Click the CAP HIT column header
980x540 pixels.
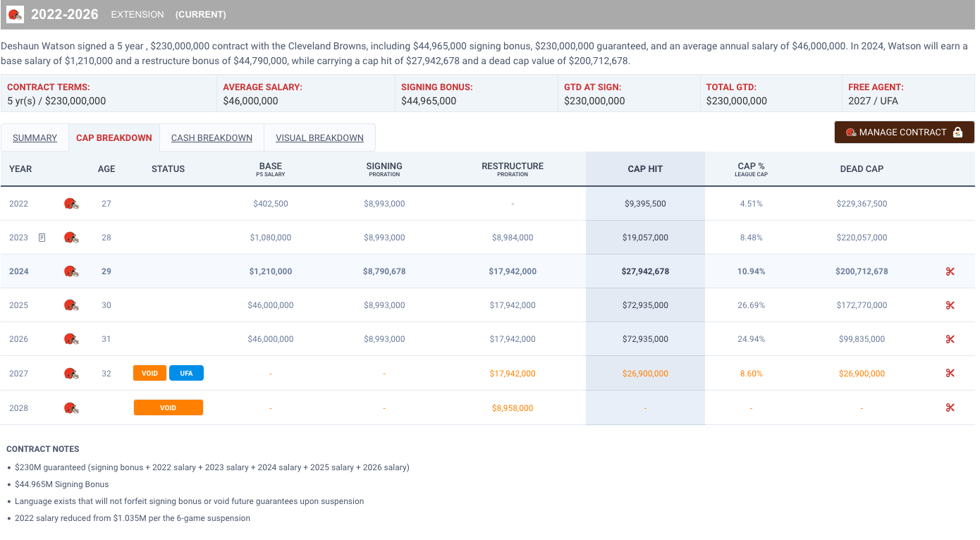(645, 169)
